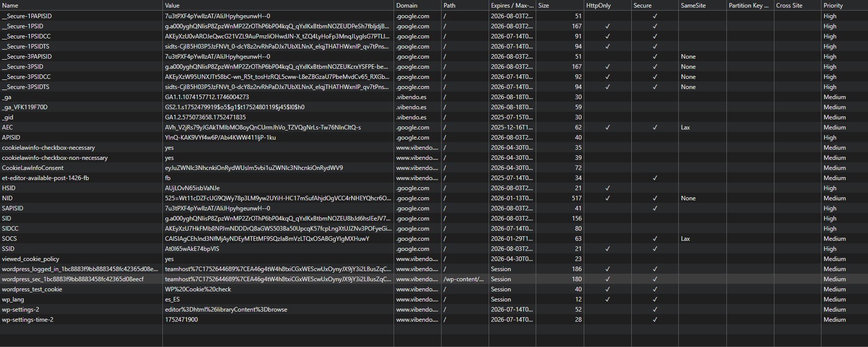
Task: Select the es_ES value cell
Action: click(172, 299)
